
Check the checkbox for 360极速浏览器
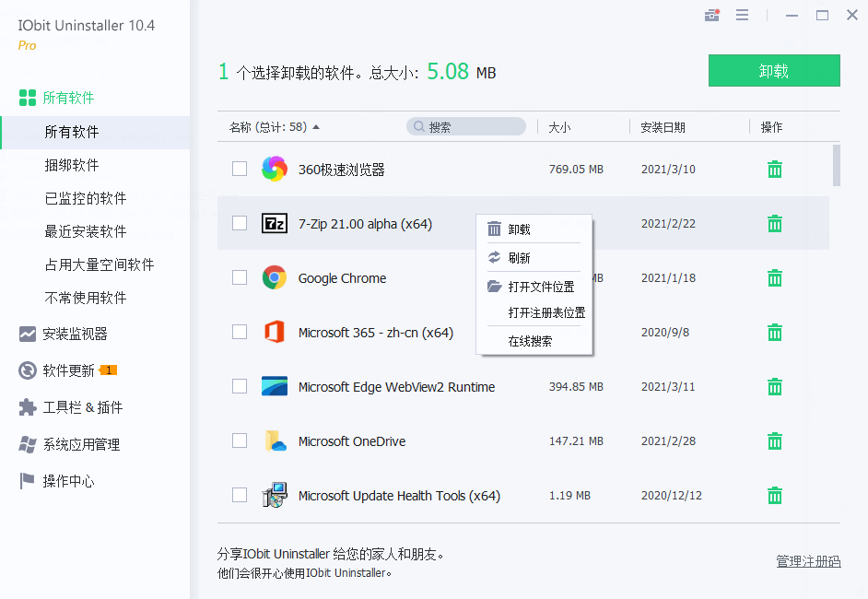pos(240,169)
